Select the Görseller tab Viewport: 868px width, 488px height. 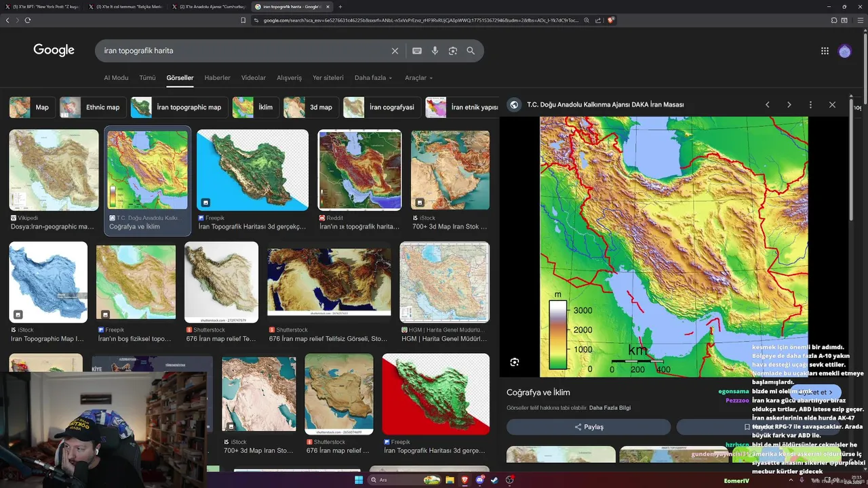[x=180, y=78]
